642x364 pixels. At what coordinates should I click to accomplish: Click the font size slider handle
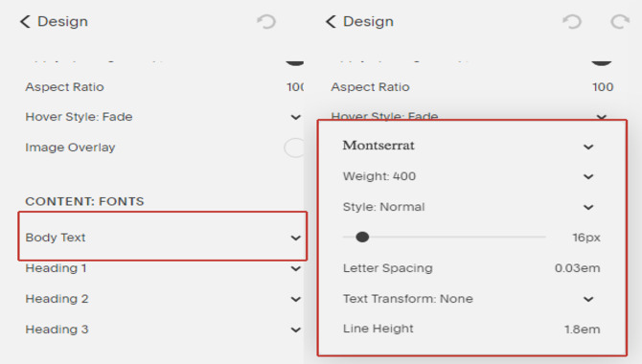[362, 237]
